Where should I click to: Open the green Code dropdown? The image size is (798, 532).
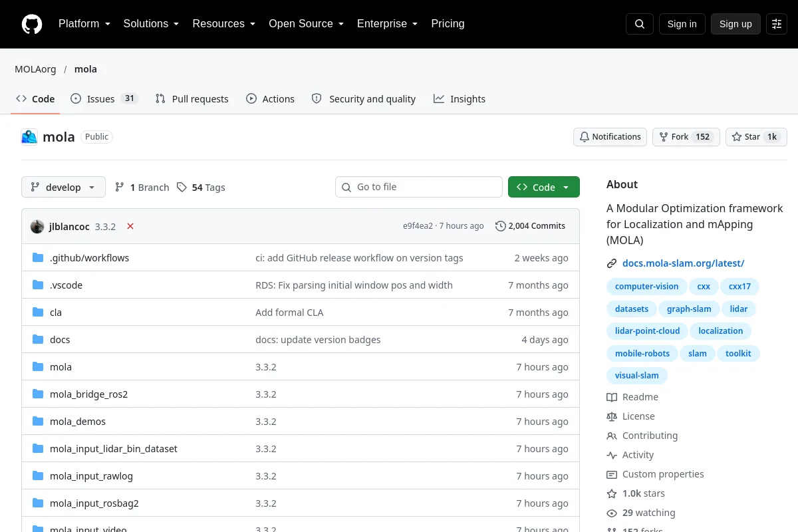click(544, 188)
